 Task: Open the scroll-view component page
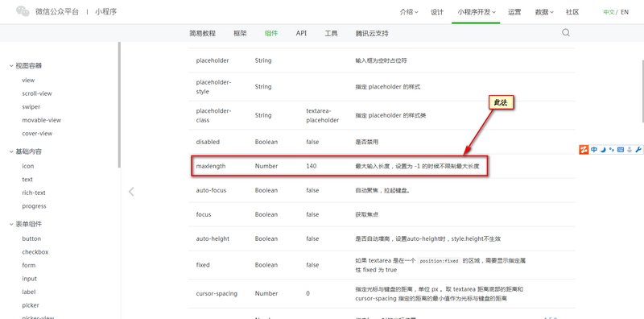click(x=37, y=93)
